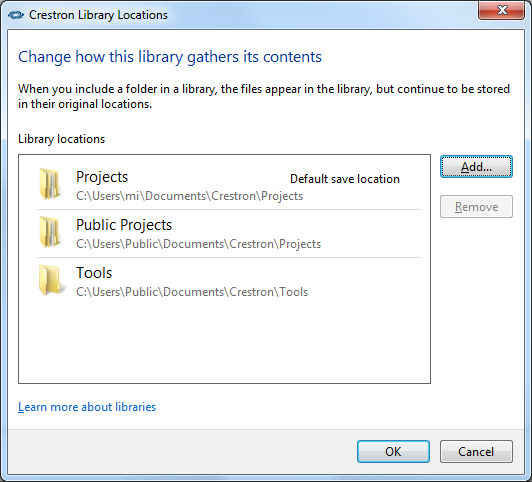
Task: Click the Add... button
Action: pos(476,167)
